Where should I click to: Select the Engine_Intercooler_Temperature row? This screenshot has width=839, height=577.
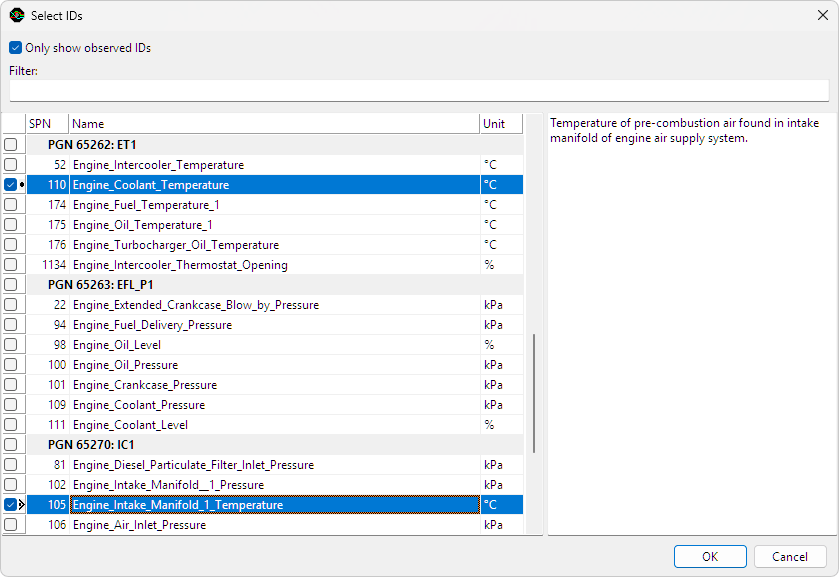[275, 164]
